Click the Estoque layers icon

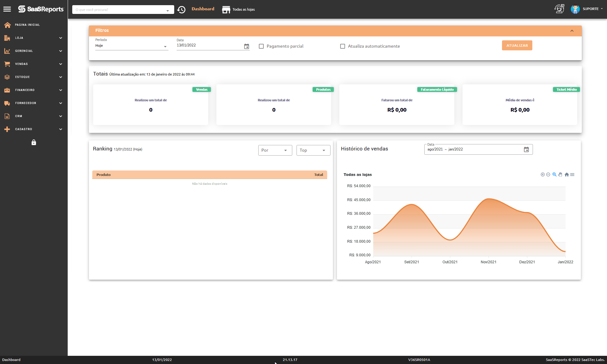click(x=7, y=77)
